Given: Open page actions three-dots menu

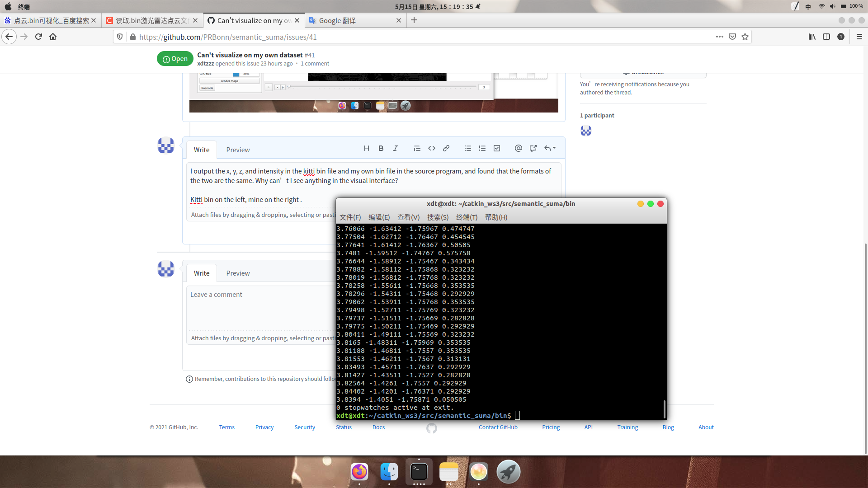Looking at the screenshot, I should 720,37.
